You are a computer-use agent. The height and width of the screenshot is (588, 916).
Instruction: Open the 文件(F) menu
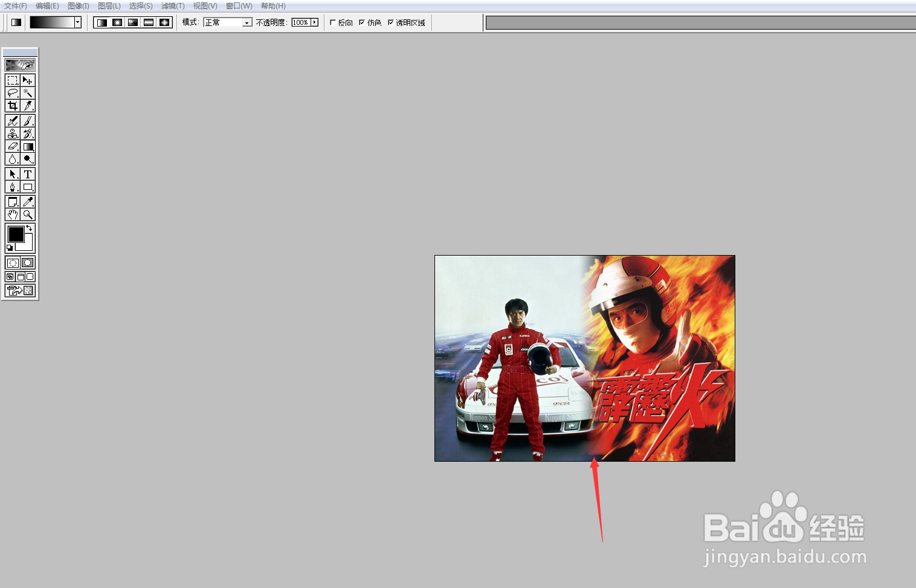16,6
